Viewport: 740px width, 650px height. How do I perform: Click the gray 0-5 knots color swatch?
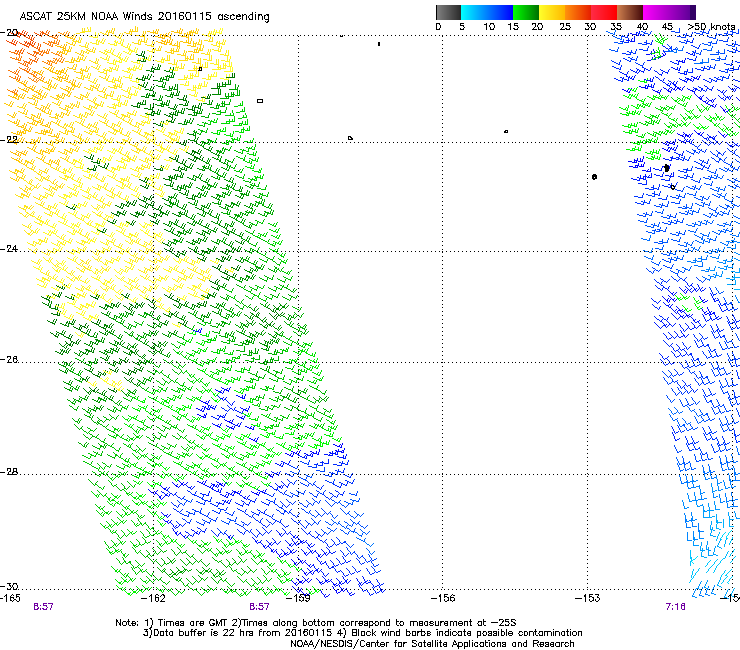tap(448, 12)
